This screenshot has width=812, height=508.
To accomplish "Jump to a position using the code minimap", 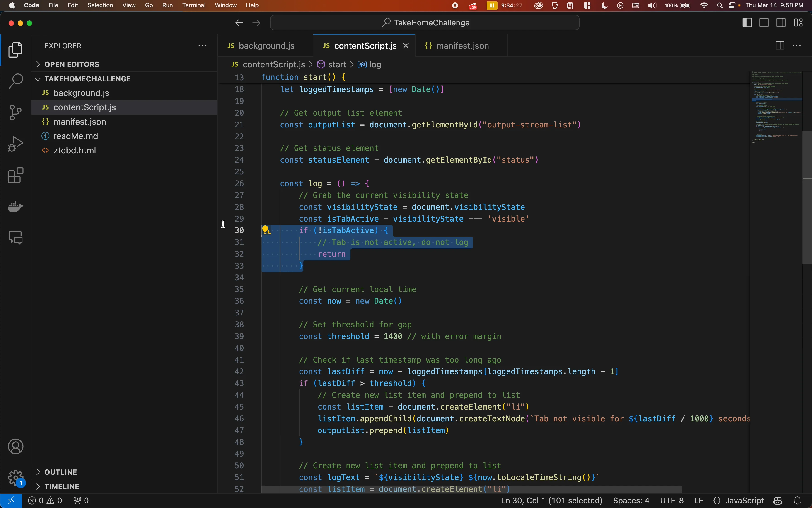I will 776,107.
